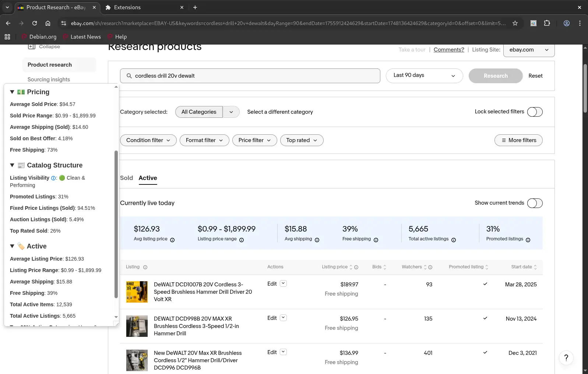Click the info icon beside Promoted listings stat

click(528, 240)
